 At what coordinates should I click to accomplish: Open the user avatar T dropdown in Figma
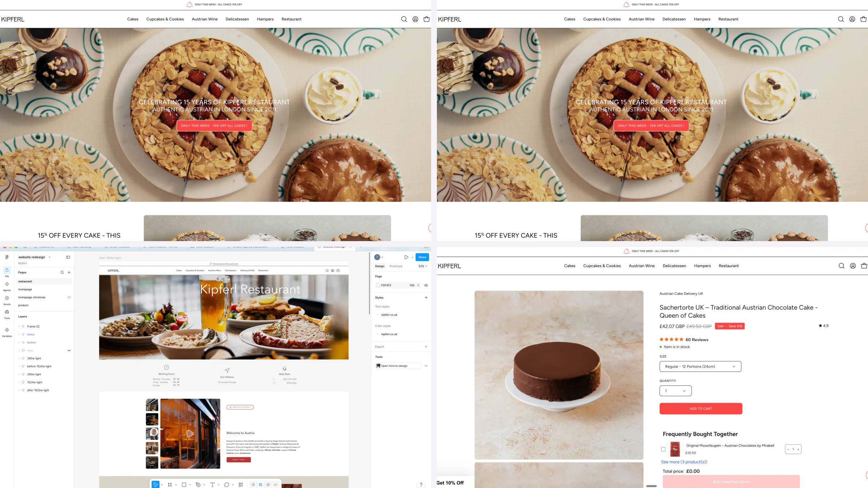pyautogui.click(x=379, y=257)
